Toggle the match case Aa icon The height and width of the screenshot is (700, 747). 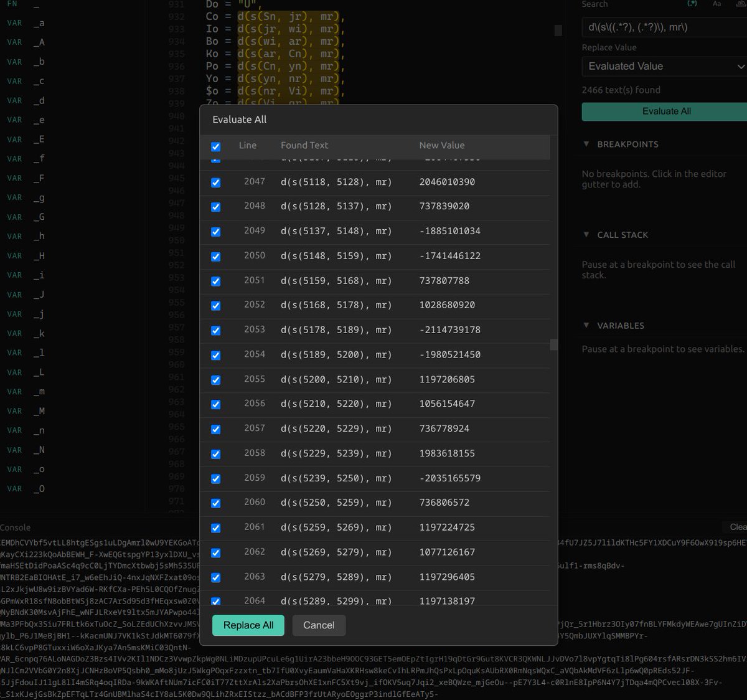[716, 4]
